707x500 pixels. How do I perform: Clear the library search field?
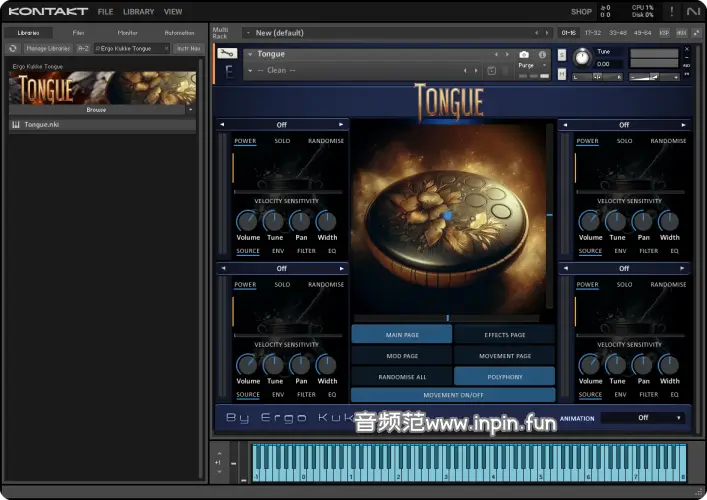166,48
